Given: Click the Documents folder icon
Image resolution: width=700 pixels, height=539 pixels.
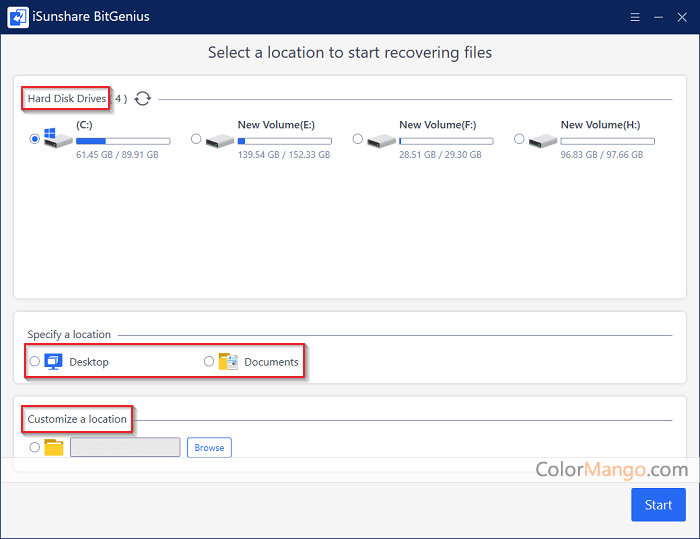Looking at the screenshot, I should [x=229, y=362].
